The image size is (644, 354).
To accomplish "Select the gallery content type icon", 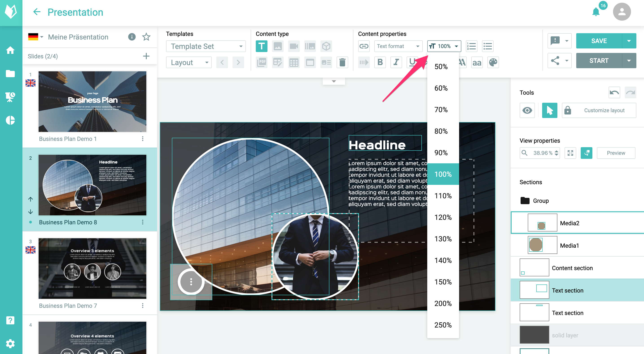I will 310,46.
